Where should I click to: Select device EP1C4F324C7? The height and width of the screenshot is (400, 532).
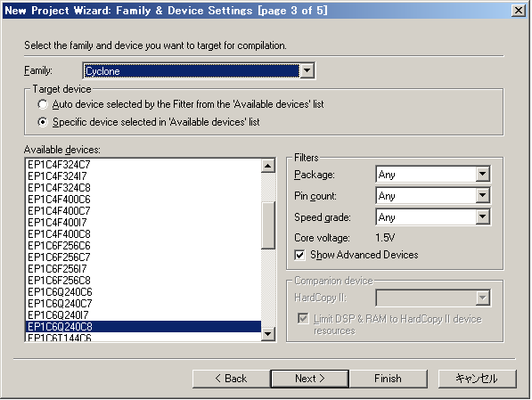pos(143,165)
